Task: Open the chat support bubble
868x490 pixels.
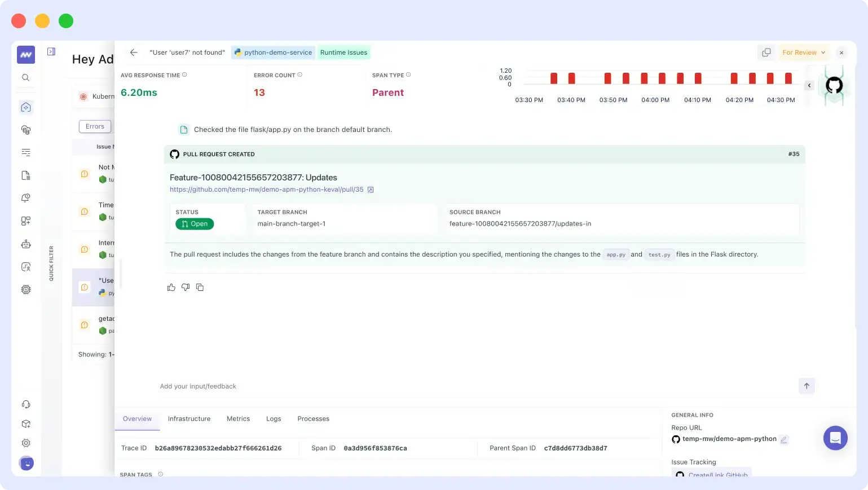Action: click(x=835, y=438)
